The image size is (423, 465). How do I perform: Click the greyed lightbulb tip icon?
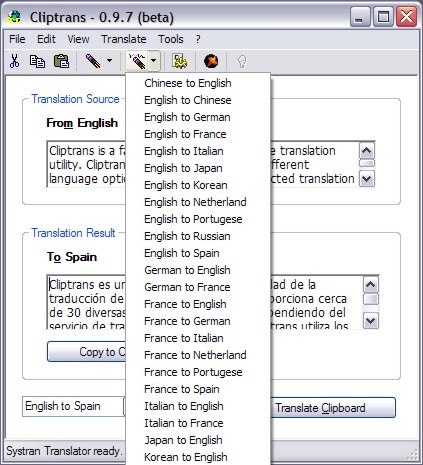[242, 62]
